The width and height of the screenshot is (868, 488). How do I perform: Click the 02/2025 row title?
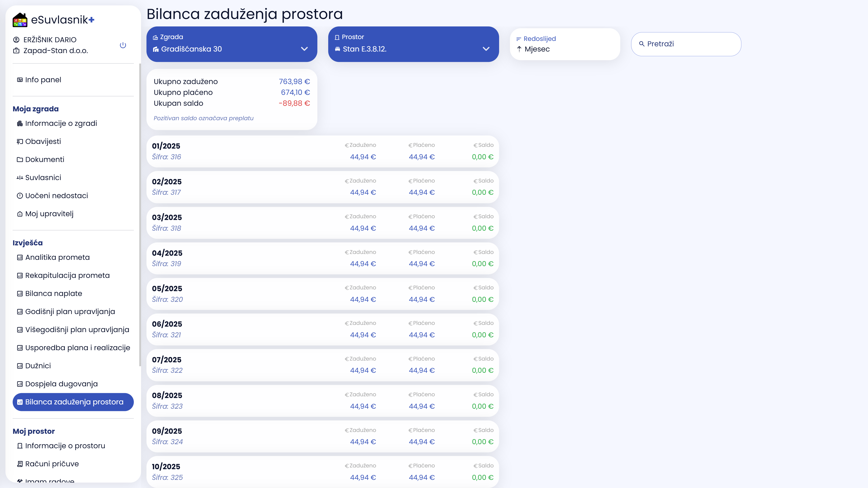167,182
